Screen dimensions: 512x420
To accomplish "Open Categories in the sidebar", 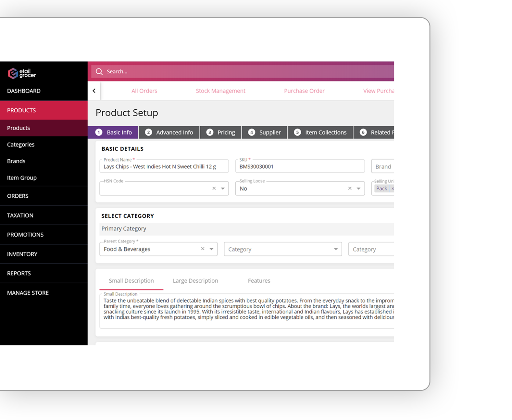I will (44, 144).
